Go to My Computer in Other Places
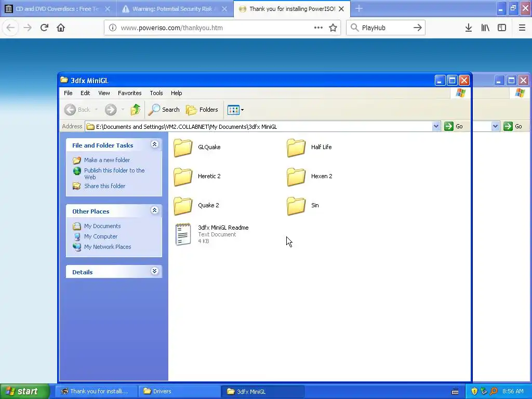This screenshot has width=532, height=399. tap(101, 236)
